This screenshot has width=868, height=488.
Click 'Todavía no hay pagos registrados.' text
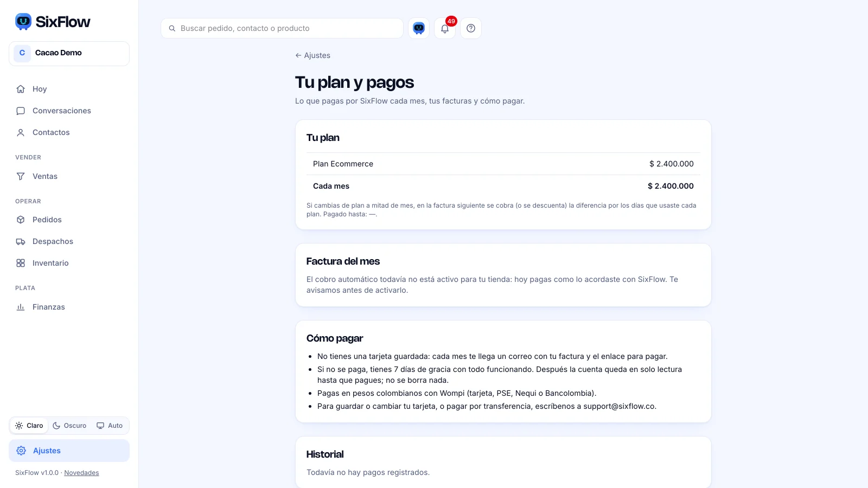[368, 472]
